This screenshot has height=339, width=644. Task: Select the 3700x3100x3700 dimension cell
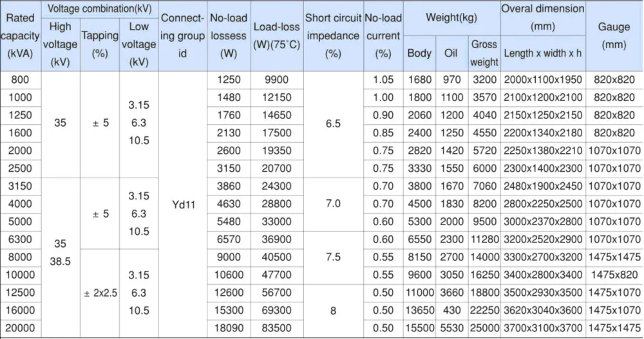tap(543, 327)
